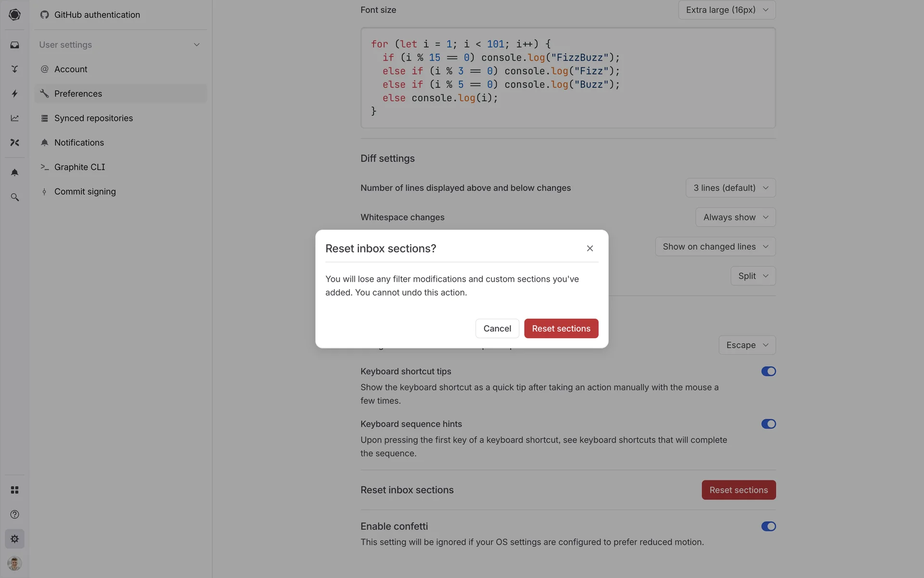Screen dimensions: 924x578
Task: Toggle Keyboard shortcut tips switch
Action: (x=768, y=371)
